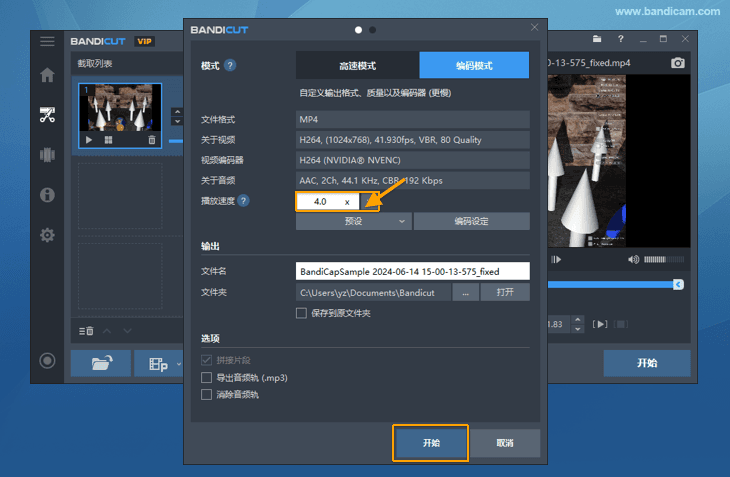Move segment down using the small down arrow beside thumbnail
The width and height of the screenshot is (730, 477).
click(x=177, y=121)
